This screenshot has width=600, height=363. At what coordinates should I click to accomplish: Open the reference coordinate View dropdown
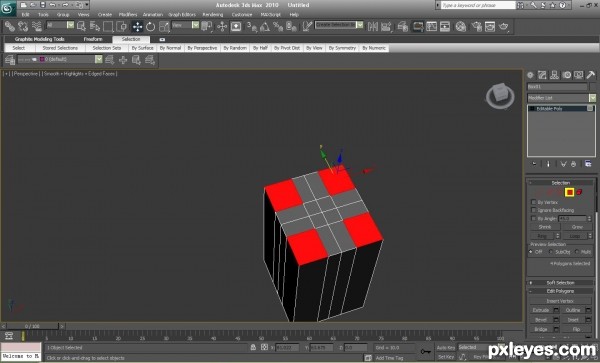196,25
